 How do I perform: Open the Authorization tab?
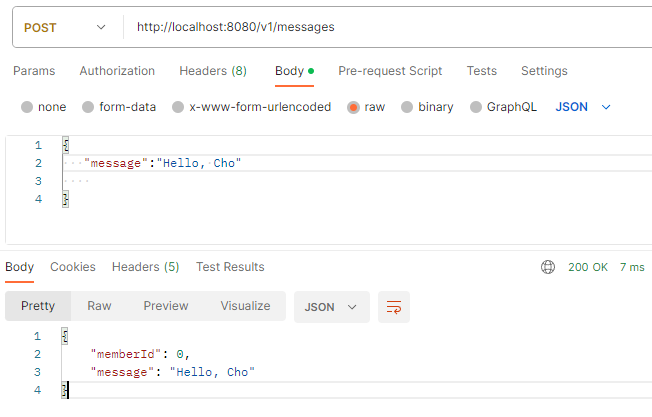(117, 71)
